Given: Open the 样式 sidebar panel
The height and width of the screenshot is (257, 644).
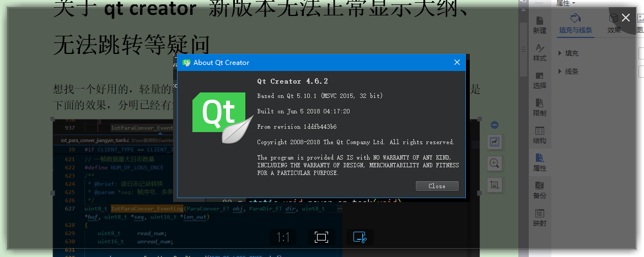Looking at the screenshot, I should (540, 53).
